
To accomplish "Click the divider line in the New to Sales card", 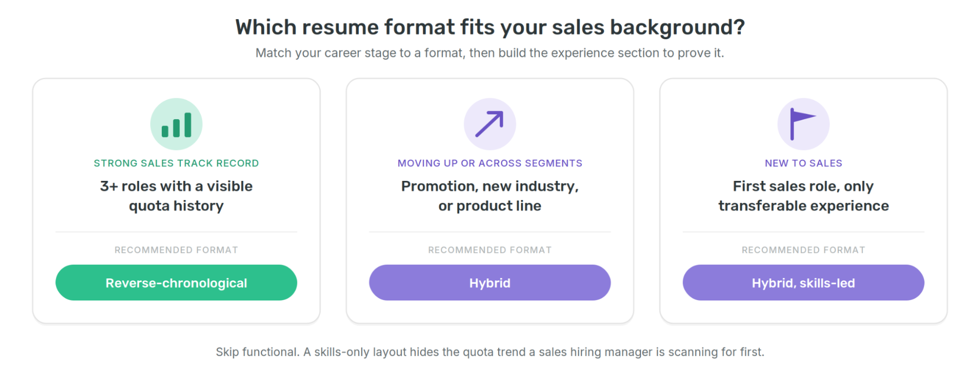I will (803, 232).
